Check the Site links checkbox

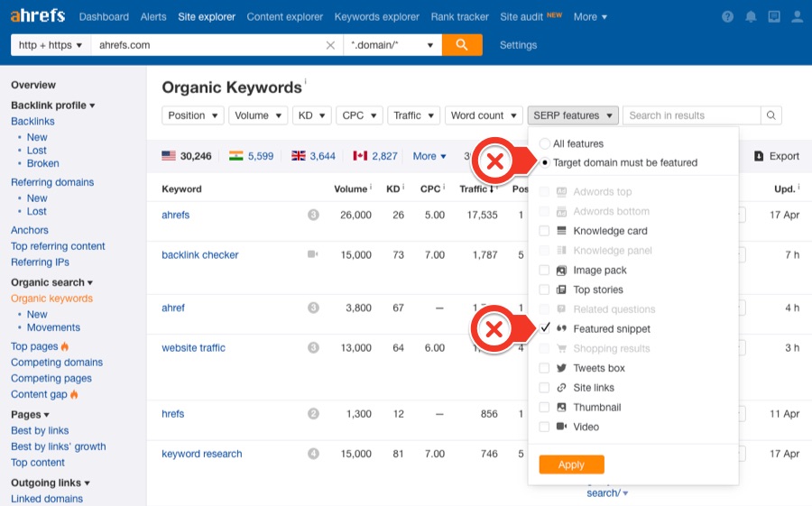[544, 388]
